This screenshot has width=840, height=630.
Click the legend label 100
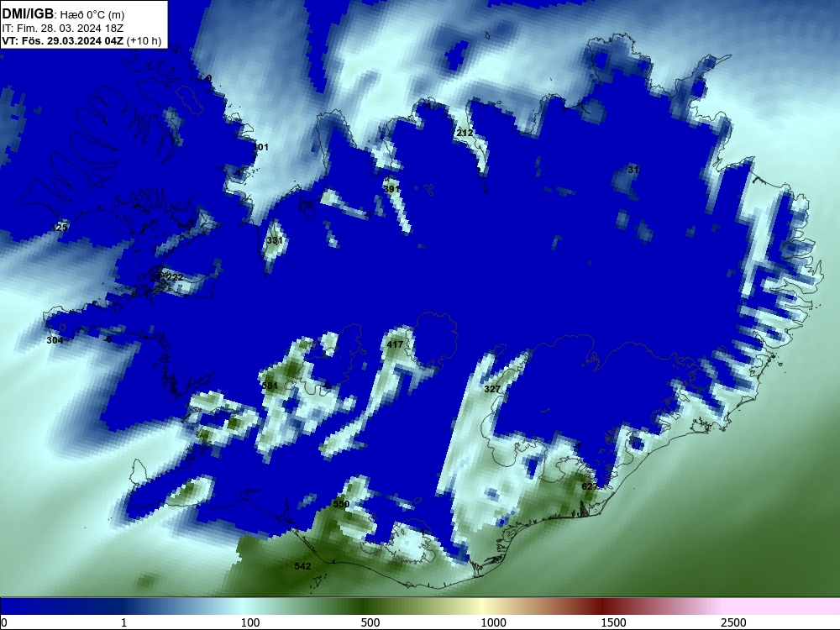250,622
